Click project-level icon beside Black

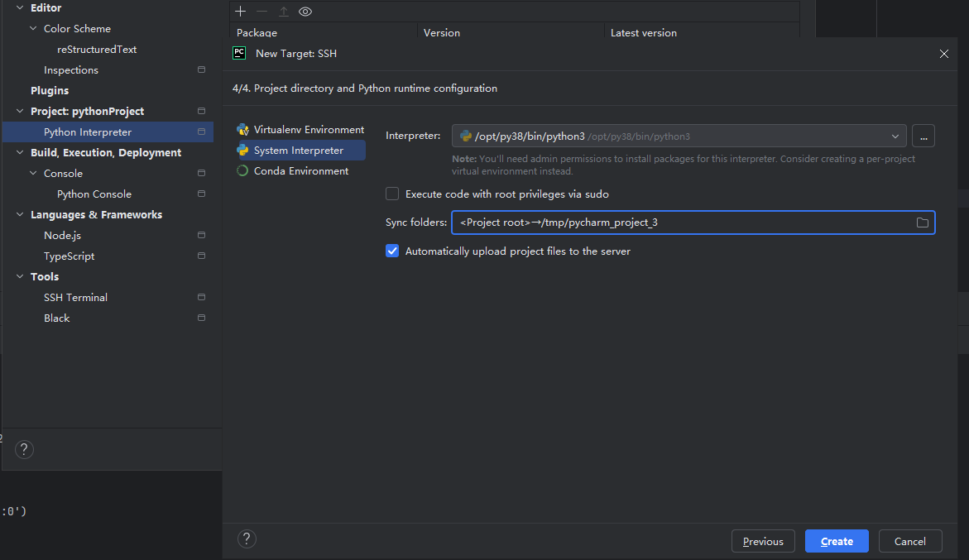click(x=201, y=318)
